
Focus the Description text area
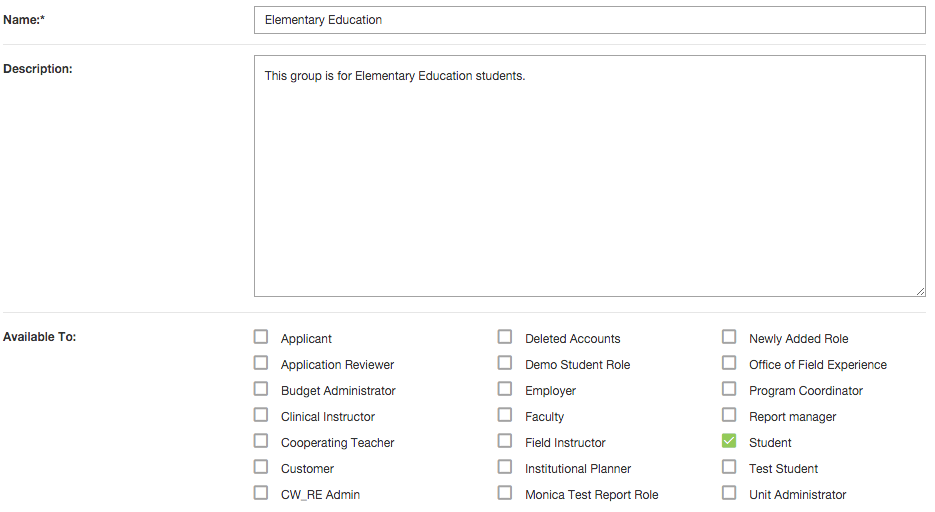tap(590, 176)
